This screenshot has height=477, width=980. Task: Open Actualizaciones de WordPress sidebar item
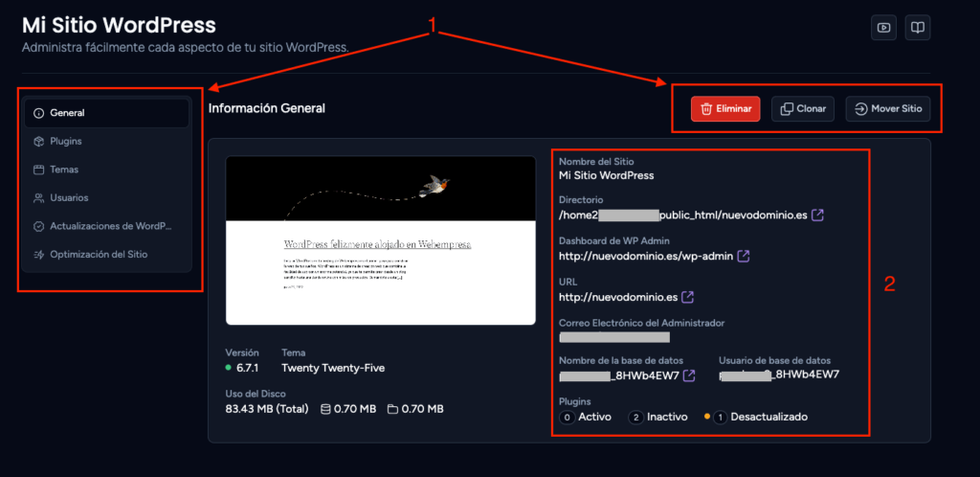[x=106, y=226]
